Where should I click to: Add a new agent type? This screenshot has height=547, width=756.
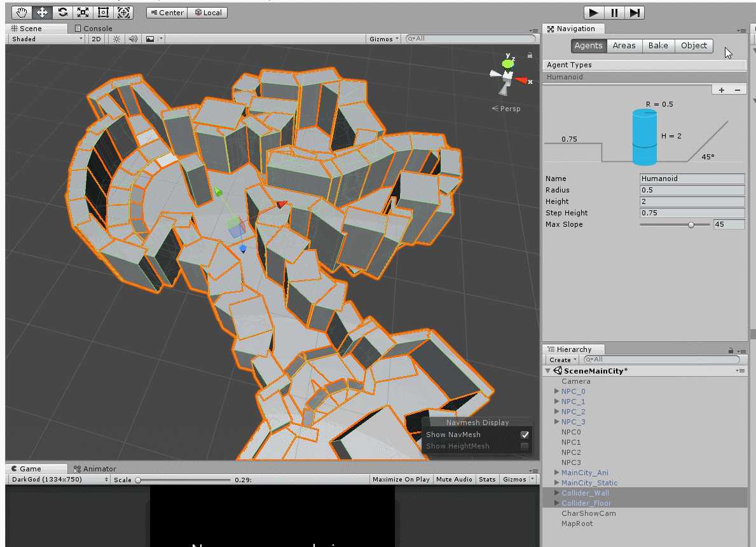click(721, 90)
